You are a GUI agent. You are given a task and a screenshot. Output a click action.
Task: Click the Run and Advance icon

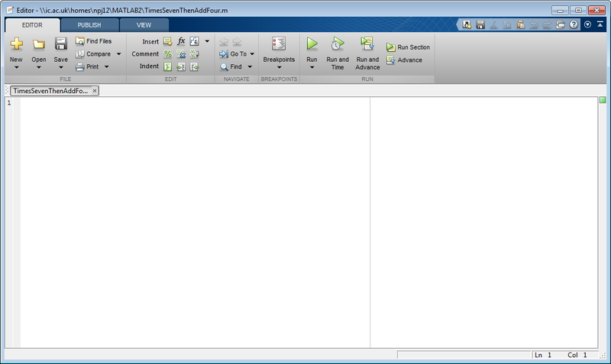pyautogui.click(x=367, y=43)
